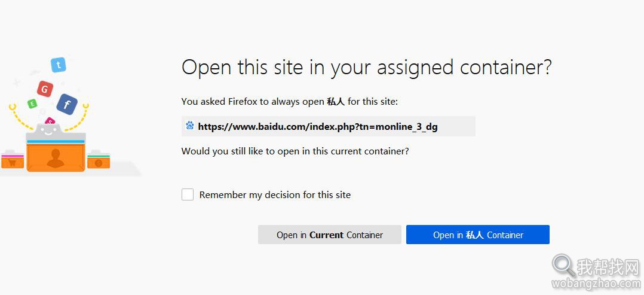Choose Open in 私人 Container
The image size is (644, 295).
click(x=478, y=235)
